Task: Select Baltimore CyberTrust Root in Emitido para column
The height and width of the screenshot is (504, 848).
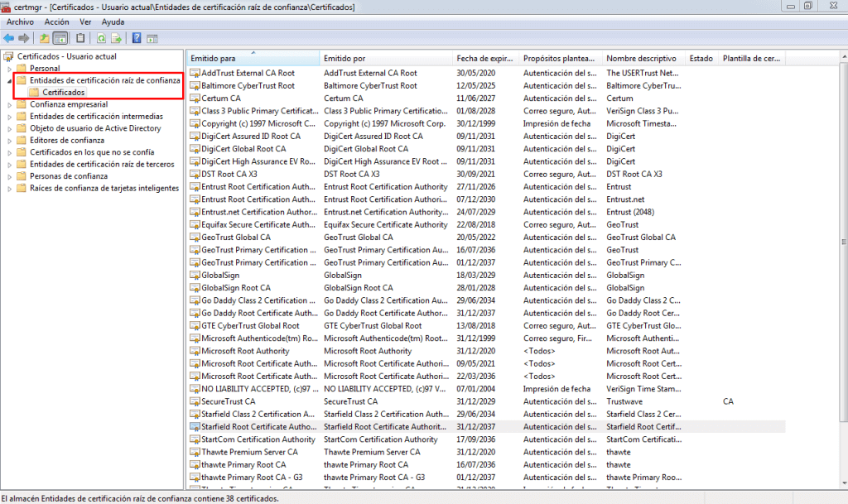Action: (x=248, y=85)
